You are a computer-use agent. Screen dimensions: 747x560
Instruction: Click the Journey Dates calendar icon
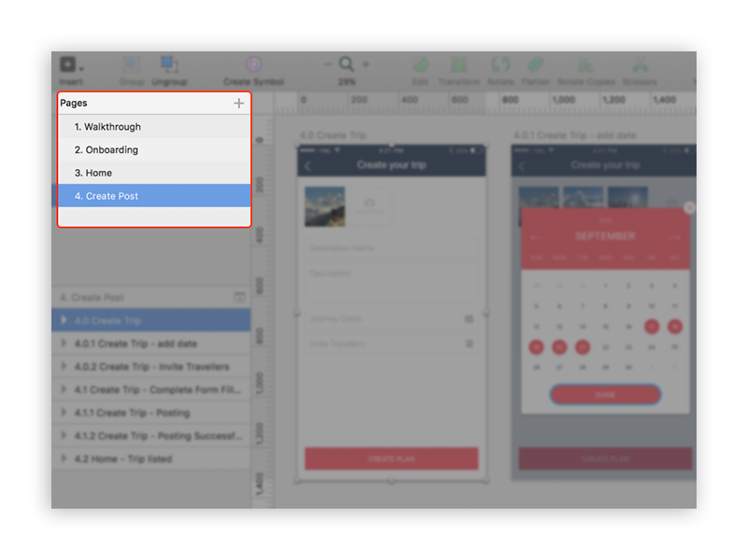[469, 318]
